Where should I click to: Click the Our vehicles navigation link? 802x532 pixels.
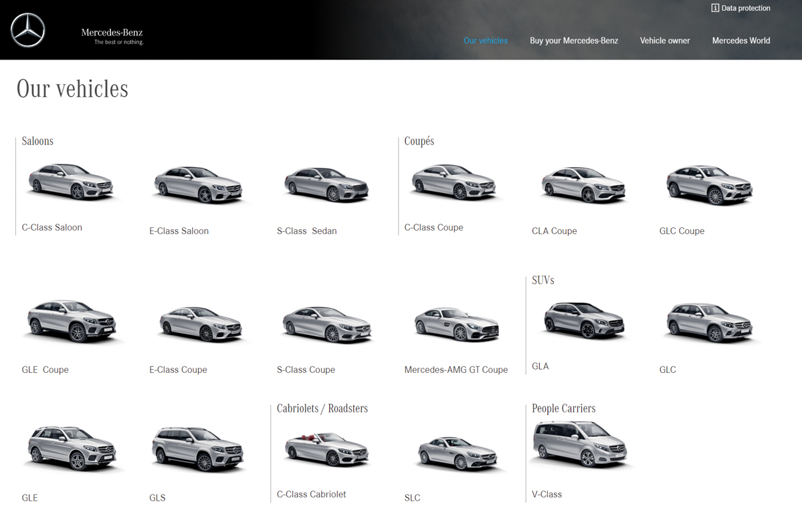pos(486,41)
